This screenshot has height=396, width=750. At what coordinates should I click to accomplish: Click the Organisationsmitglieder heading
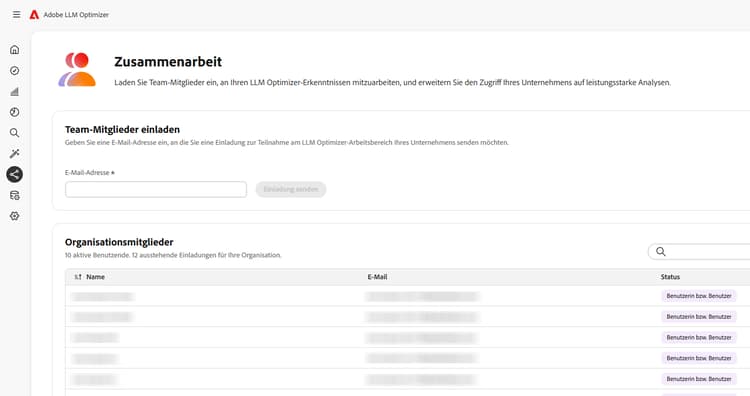[x=119, y=242]
